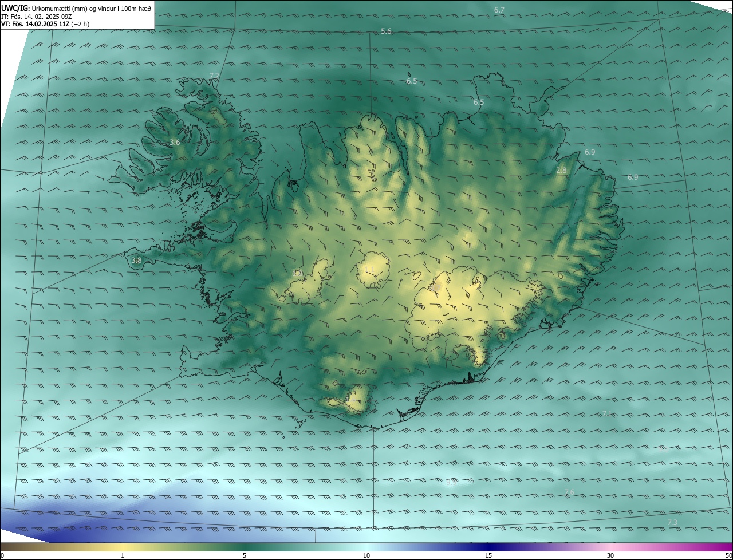
Task: Select the '10' tick on colour scale
Action: click(x=366, y=556)
